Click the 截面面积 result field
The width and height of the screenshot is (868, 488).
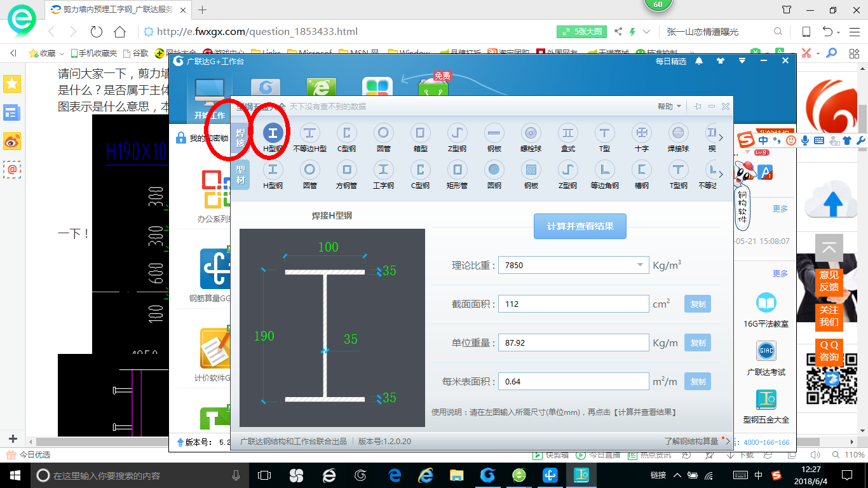pyautogui.click(x=574, y=304)
